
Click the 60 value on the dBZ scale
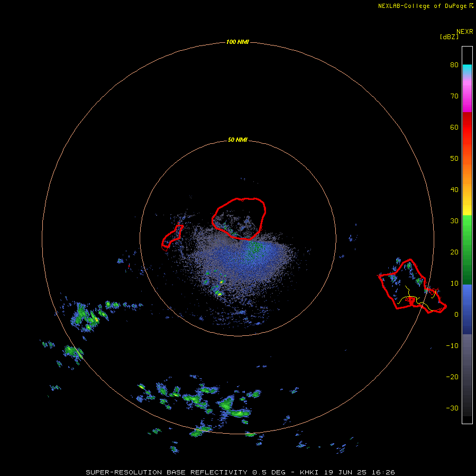[454, 127]
